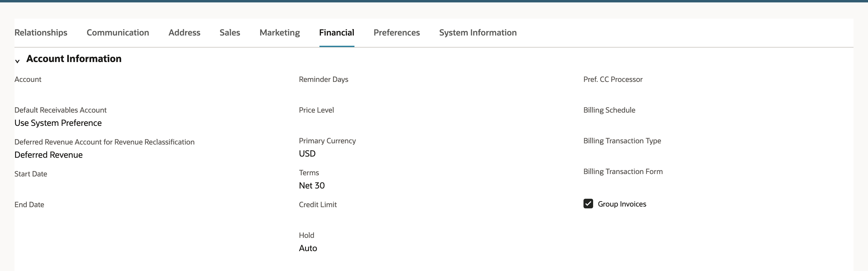Click the Primary Currency label

coord(327,141)
